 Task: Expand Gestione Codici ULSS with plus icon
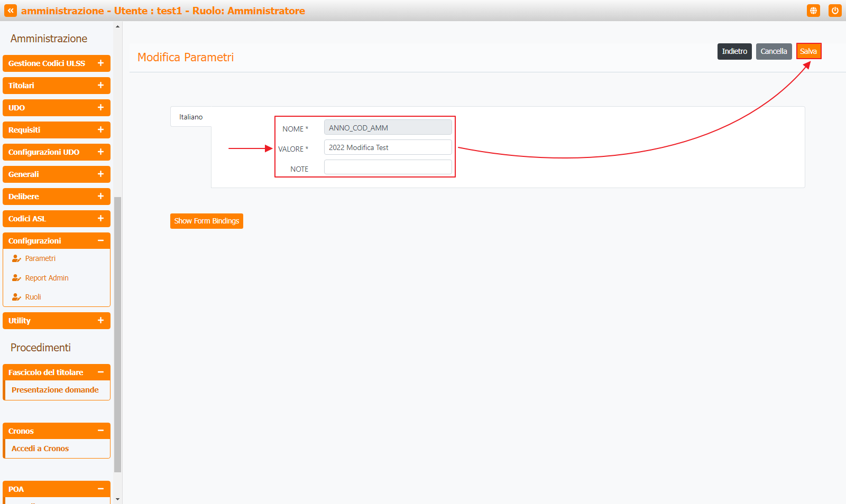point(100,63)
